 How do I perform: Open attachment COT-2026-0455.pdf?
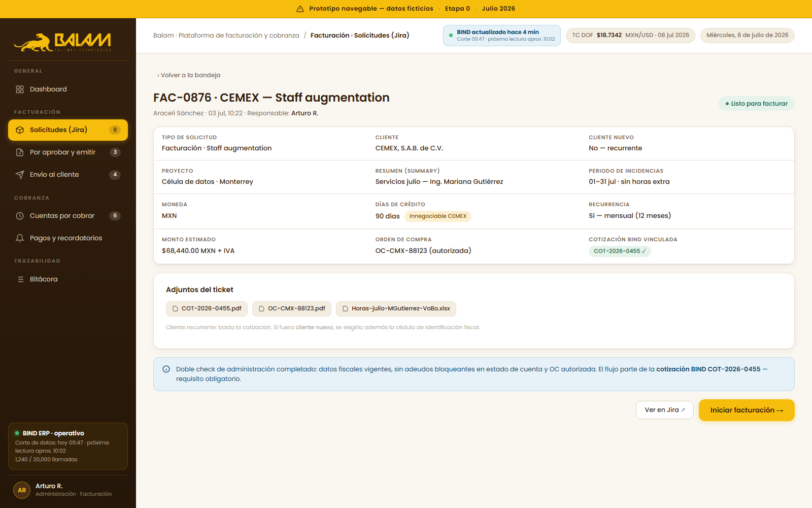207,309
